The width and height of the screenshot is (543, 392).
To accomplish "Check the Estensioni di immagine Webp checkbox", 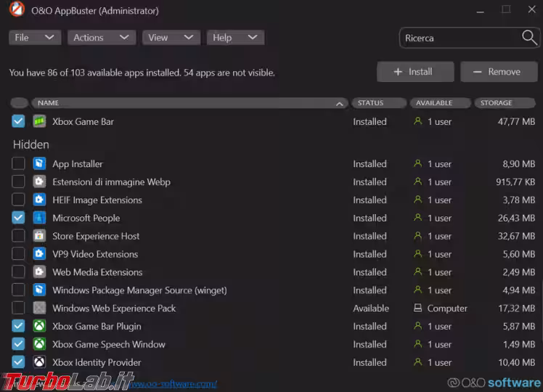I will pos(18,181).
